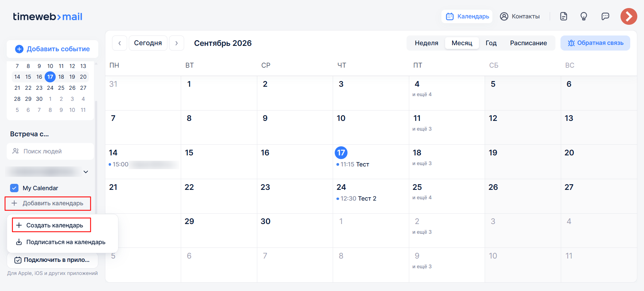This screenshot has height=291, width=644.
Task: Expand "и ещё 3" on September 18
Action: tap(422, 163)
